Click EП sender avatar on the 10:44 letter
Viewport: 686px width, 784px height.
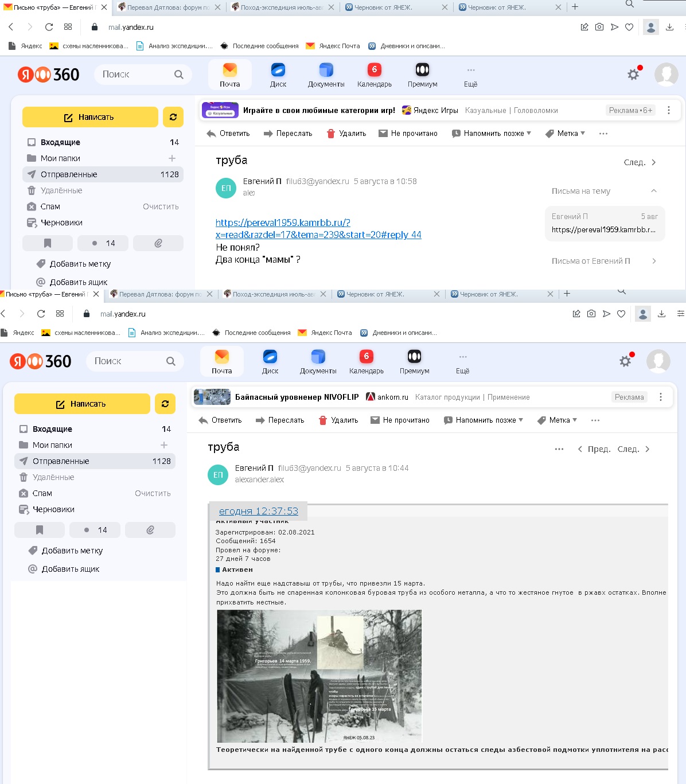pos(218,475)
